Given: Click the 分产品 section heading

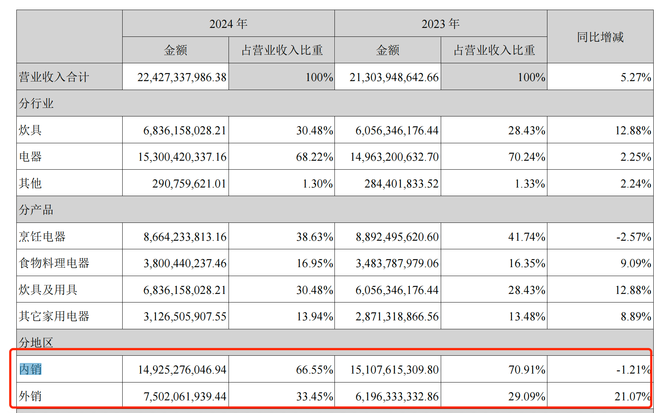Looking at the screenshot, I should point(37,210).
